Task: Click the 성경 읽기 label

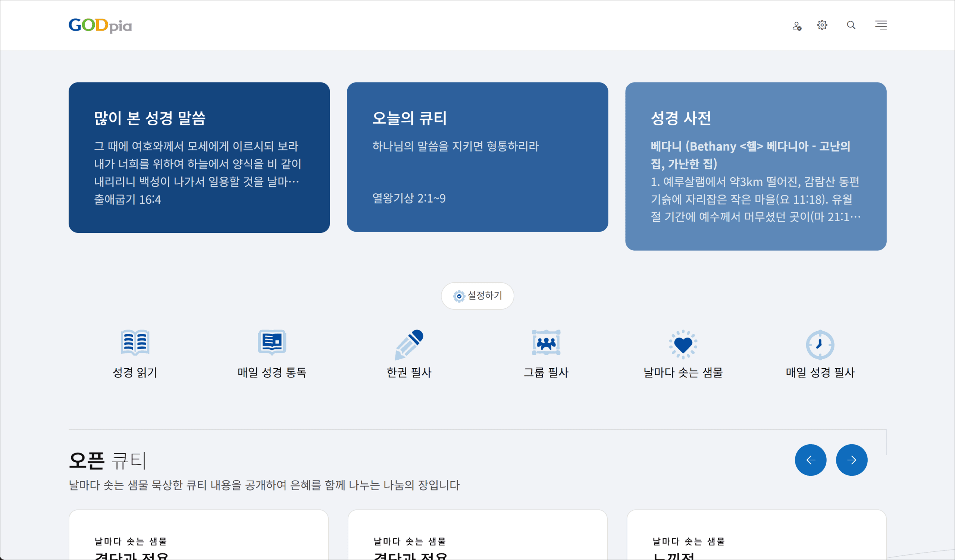Action: pos(135,372)
